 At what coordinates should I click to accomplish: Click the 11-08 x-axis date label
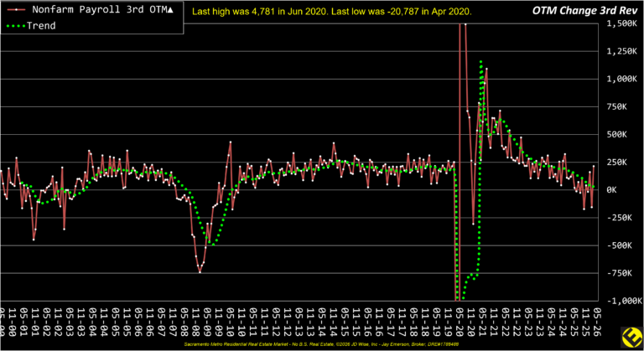tap(196, 323)
